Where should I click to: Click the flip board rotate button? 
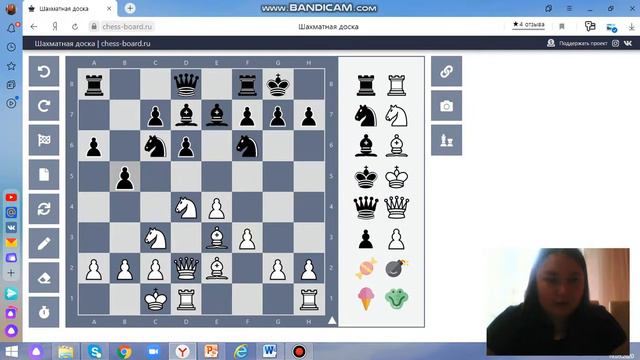44,209
